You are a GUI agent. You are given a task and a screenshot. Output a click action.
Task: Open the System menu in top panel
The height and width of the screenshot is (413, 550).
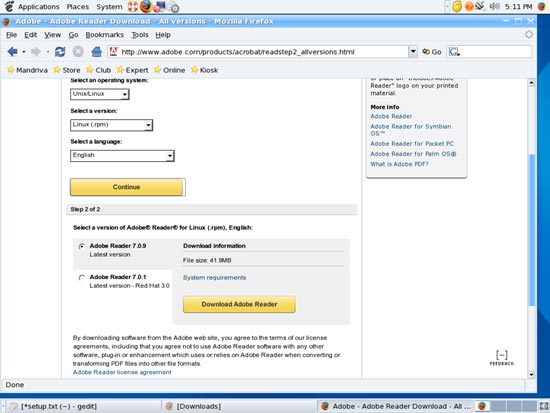point(109,7)
